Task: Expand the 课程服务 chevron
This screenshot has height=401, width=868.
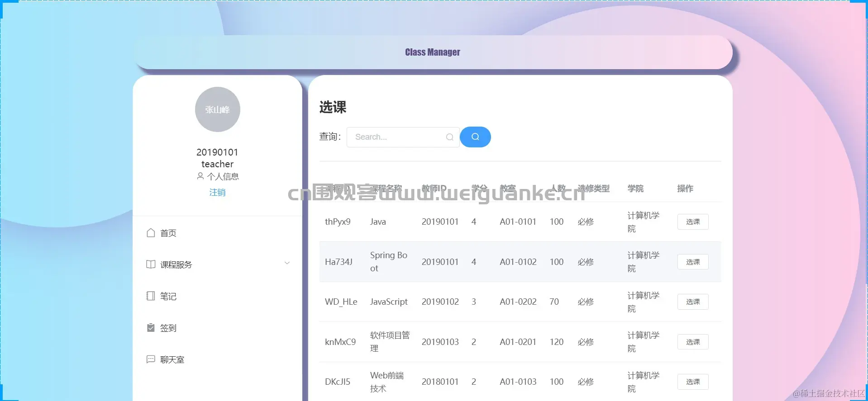Action: (x=287, y=263)
